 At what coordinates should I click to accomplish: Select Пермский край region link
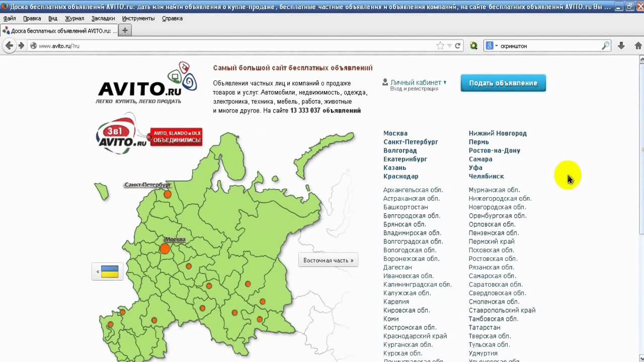(x=492, y=241)
